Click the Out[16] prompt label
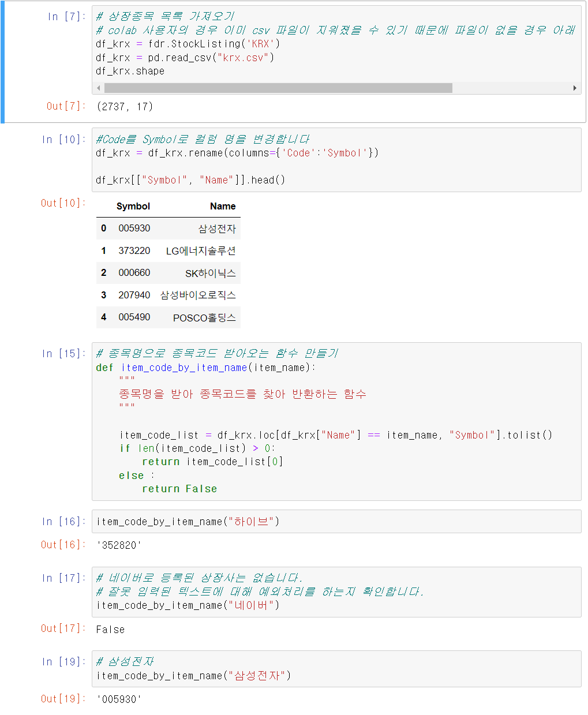The width and height of the screenshot is (588, 715). click(63, 545)
